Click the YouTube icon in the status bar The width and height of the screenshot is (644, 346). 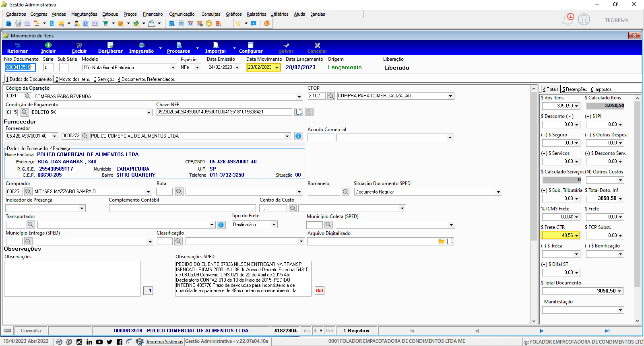pos(99,342)
